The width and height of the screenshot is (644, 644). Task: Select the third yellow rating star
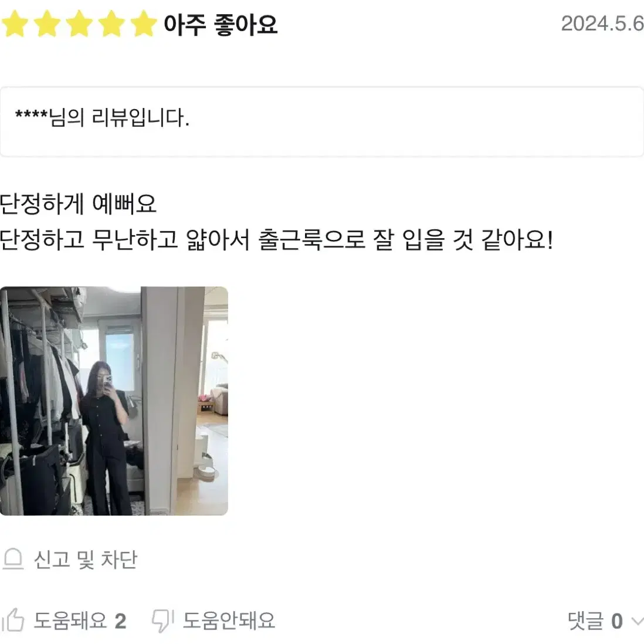(79, 24)
